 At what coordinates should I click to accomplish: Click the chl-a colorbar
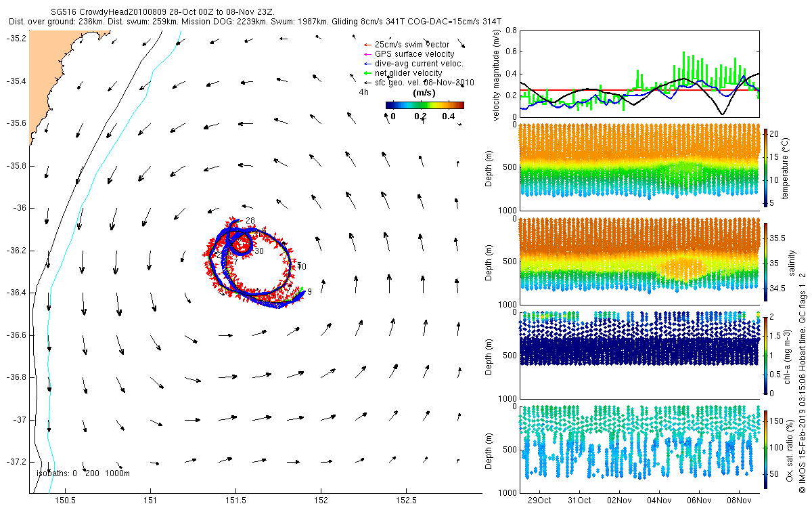(x=767, y=354)
